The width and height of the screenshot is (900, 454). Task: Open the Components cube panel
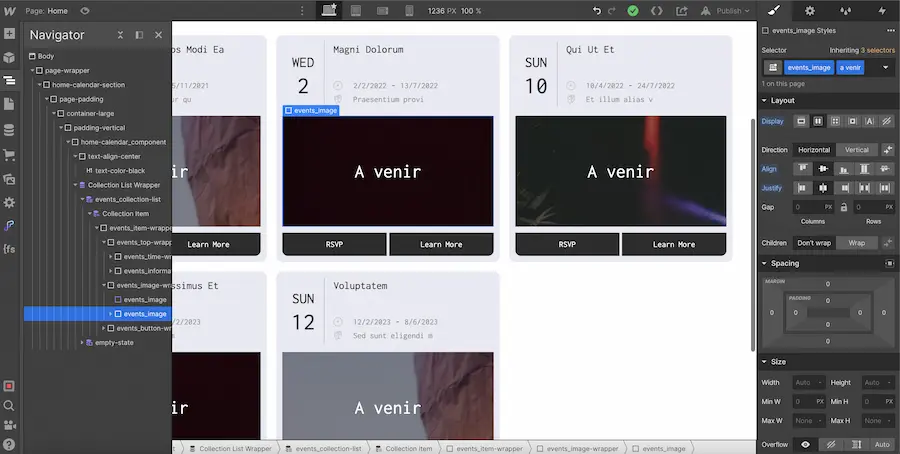[9, 57]
